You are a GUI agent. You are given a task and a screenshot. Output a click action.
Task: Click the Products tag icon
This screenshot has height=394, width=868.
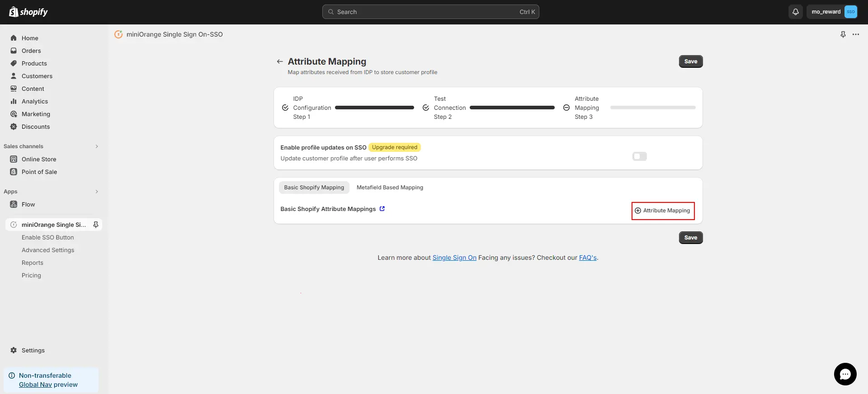pos(14,63)
